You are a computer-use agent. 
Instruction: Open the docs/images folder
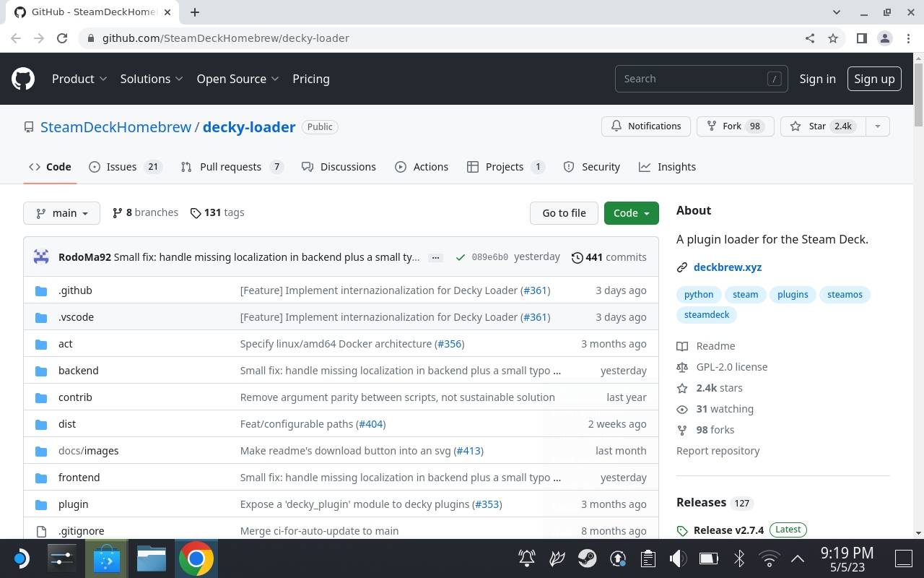coord(89,451)
